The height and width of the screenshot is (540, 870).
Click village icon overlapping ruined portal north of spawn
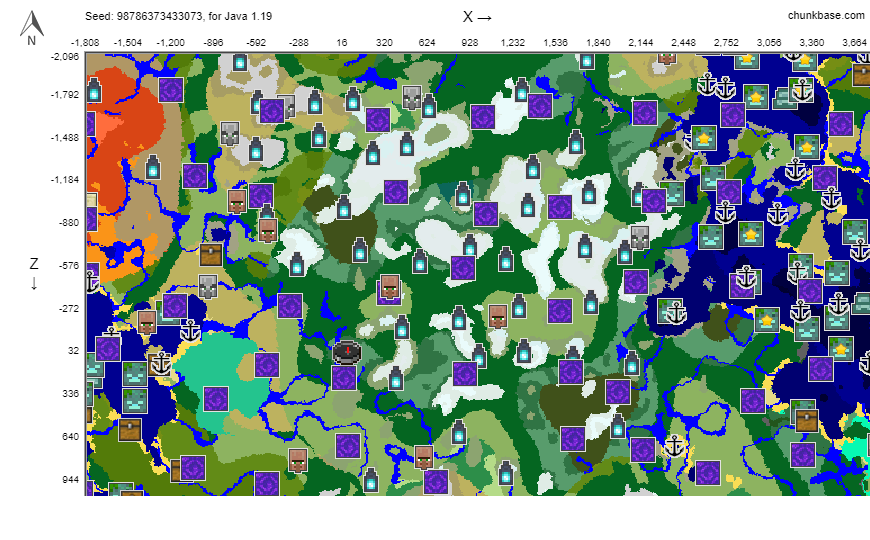coord(390,287)
